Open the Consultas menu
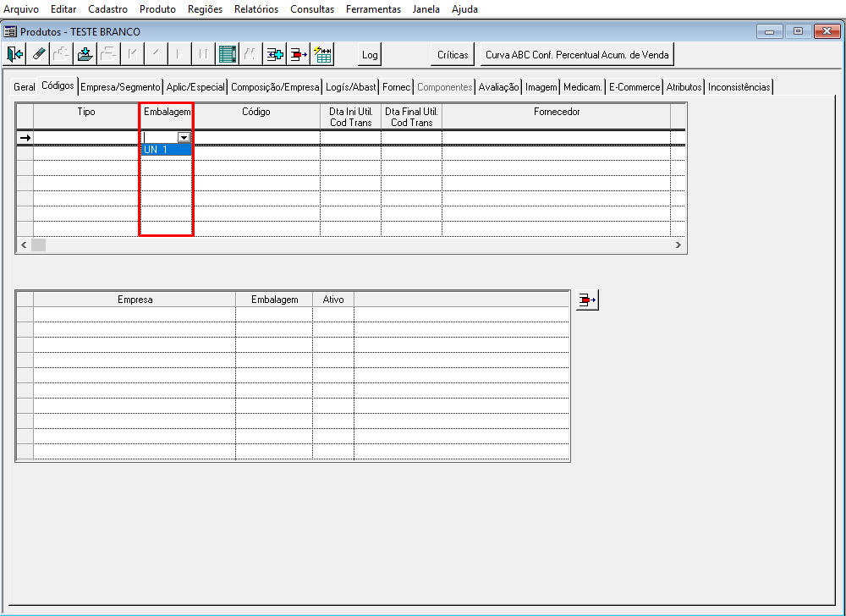The image size is (846, 616). (x=312, y=9)
